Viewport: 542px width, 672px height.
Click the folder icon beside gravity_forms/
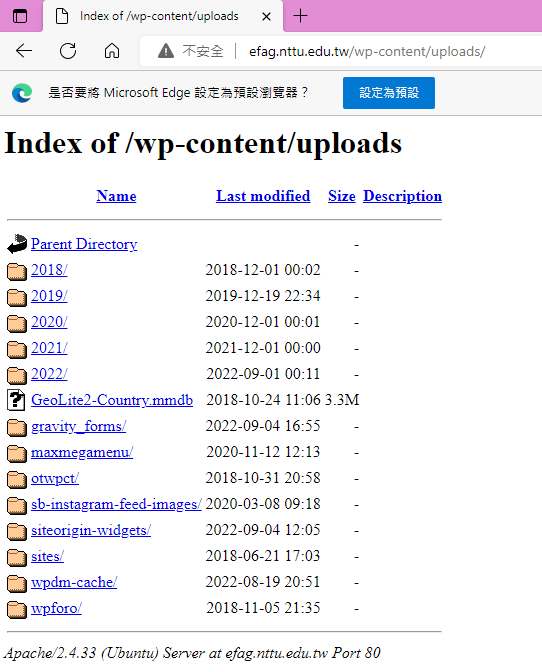click(17, 427)
